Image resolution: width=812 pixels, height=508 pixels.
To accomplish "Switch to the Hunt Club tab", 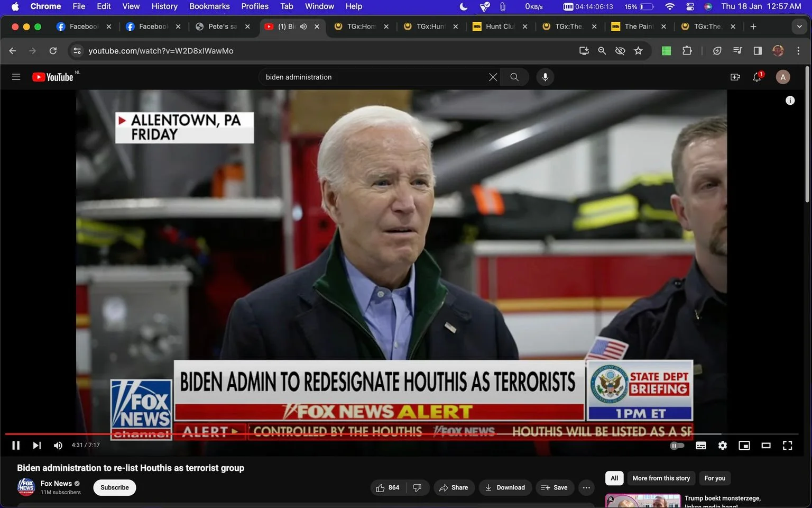I will 500,26.
